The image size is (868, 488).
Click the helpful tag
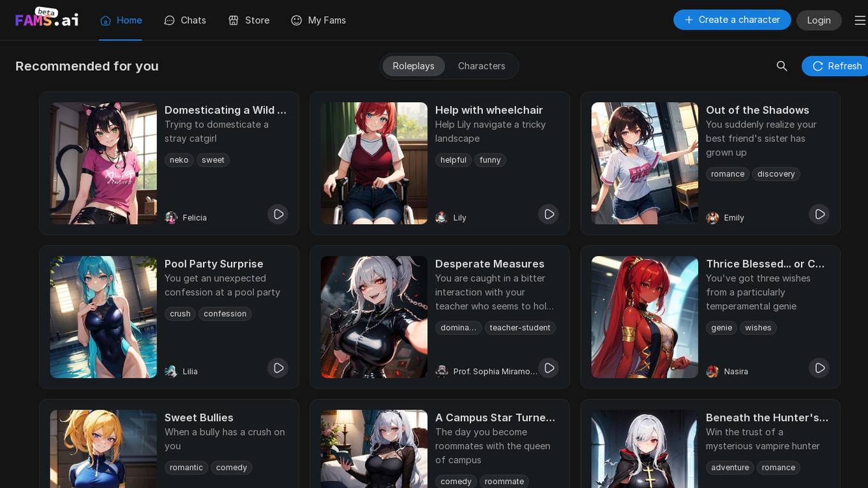pos(453,160)
